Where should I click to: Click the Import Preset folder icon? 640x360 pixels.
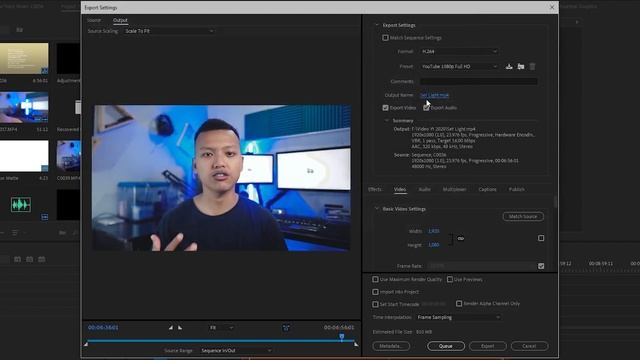[x=521, y=67]
